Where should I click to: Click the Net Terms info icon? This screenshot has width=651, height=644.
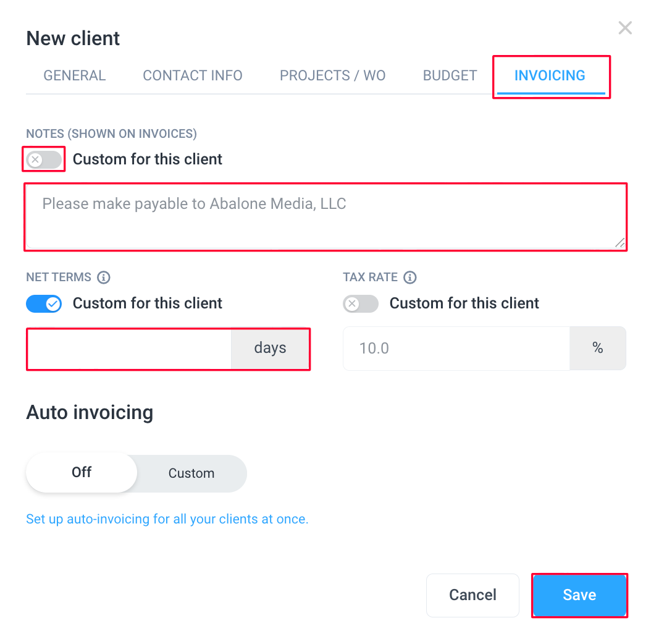[x=103, y=277]
